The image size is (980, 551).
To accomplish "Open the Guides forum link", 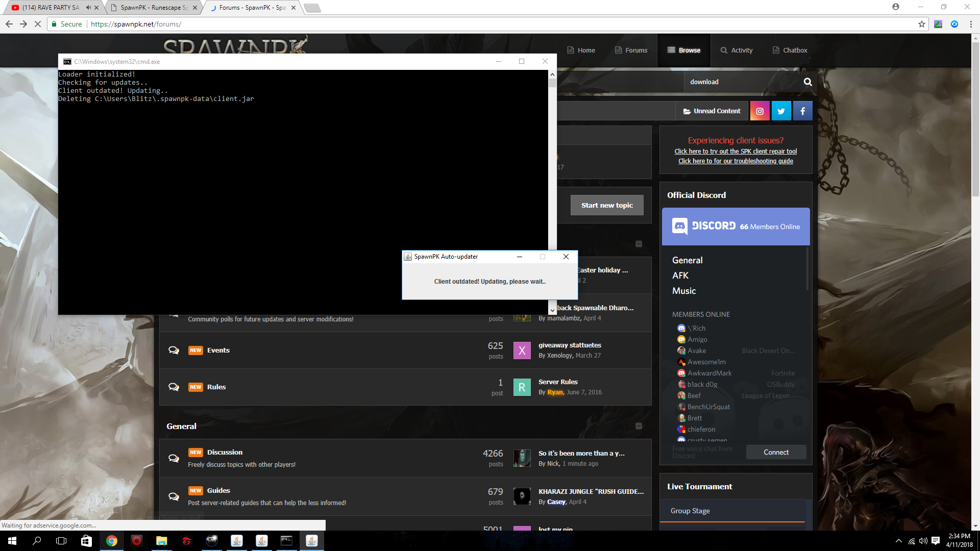I will click(218, 490).
